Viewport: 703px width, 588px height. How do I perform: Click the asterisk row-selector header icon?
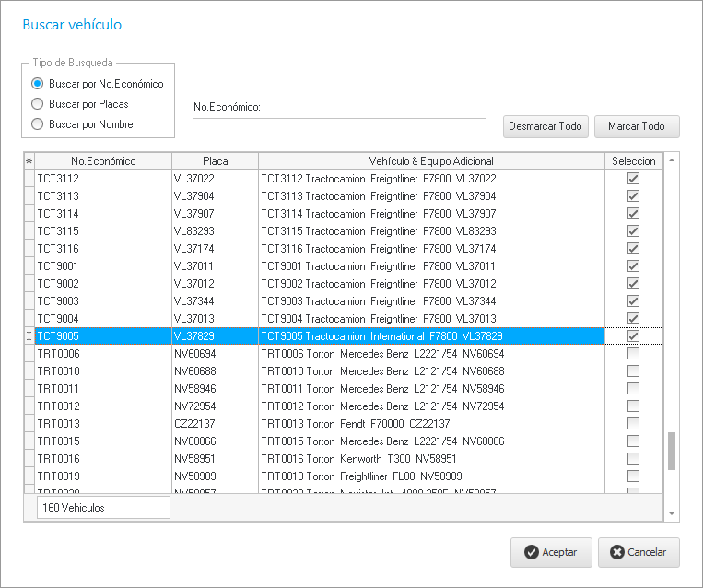(x=29, y=161)
